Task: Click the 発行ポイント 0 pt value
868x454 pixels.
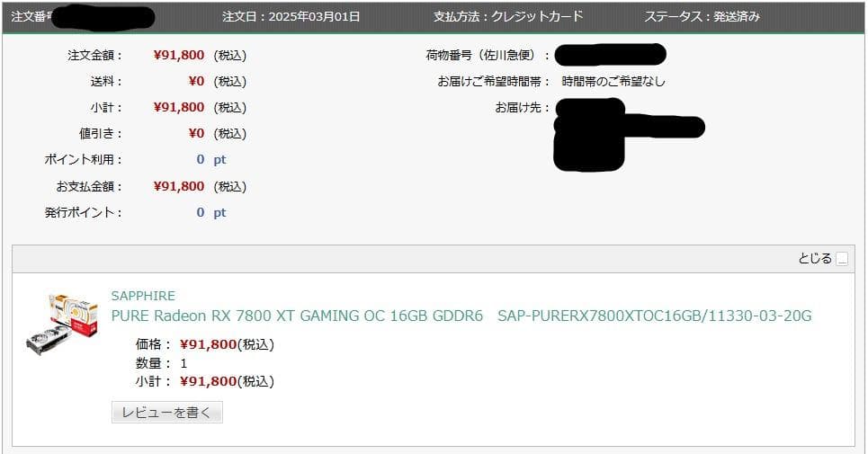Action: pos(211,212)
